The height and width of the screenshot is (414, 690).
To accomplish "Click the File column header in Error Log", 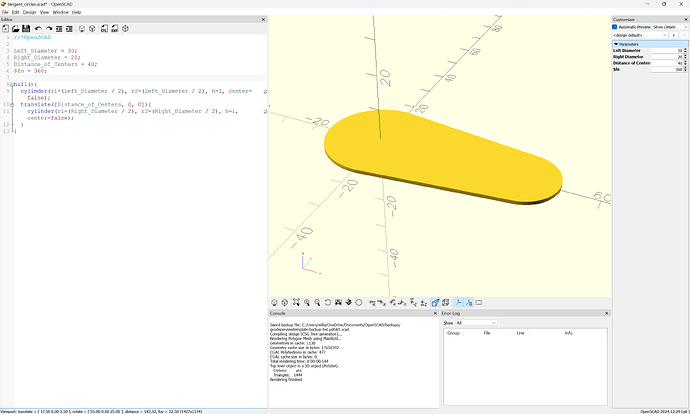I will [x=487, y=333].
